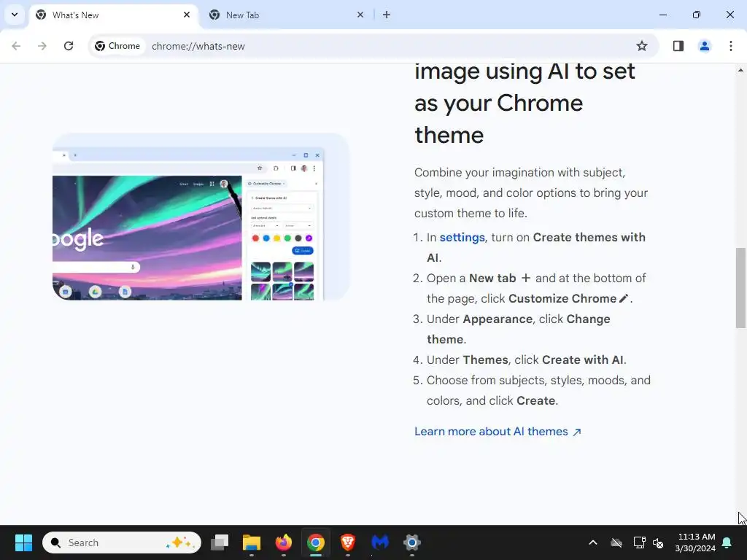Open Task View in taskbar
The image size is (747, 560).
[220, 542]
